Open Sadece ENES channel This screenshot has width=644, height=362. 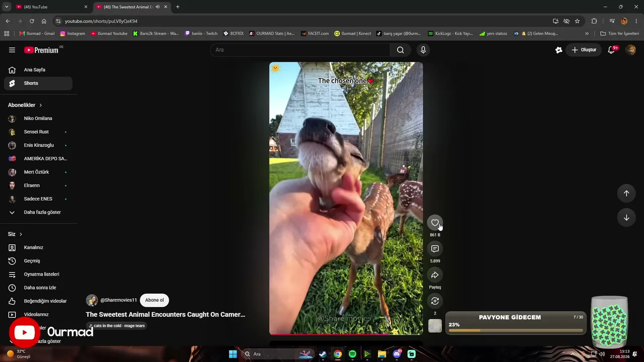[38, 199]
